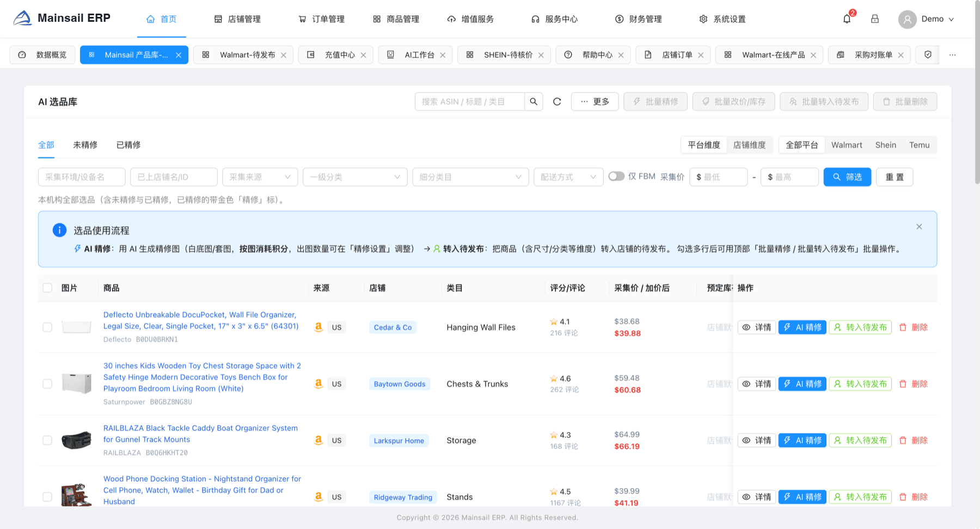This screenshot has height=529, width=980.
Task: View 详情 for Deflecto DocuPocket
Action: pos(757,327)
